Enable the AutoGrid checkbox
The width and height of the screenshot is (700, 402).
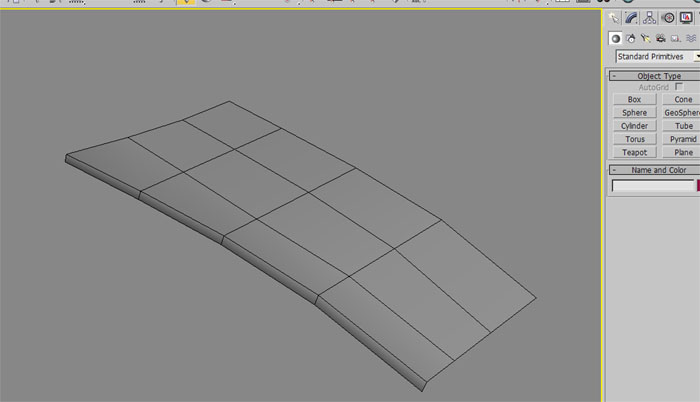point(679,87)
